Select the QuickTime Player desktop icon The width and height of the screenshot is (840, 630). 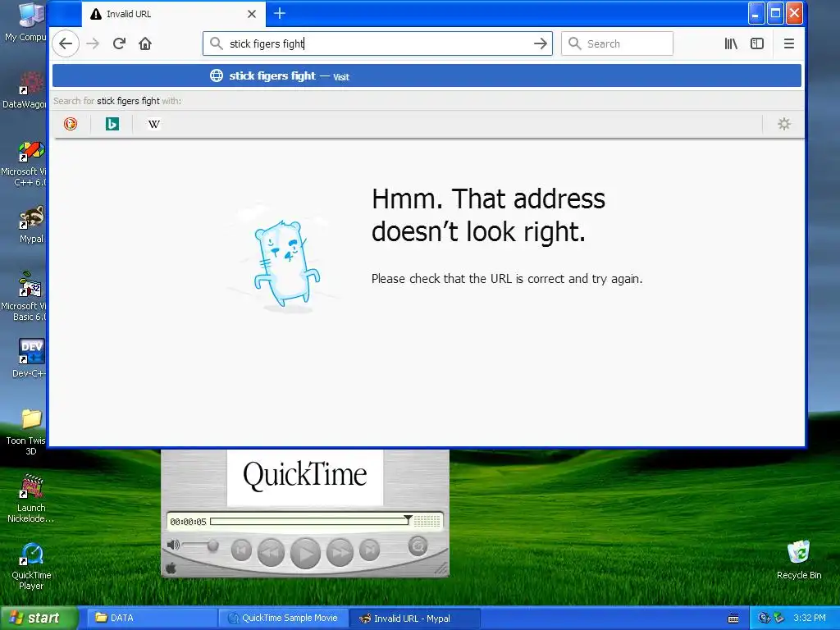point(31,566)
